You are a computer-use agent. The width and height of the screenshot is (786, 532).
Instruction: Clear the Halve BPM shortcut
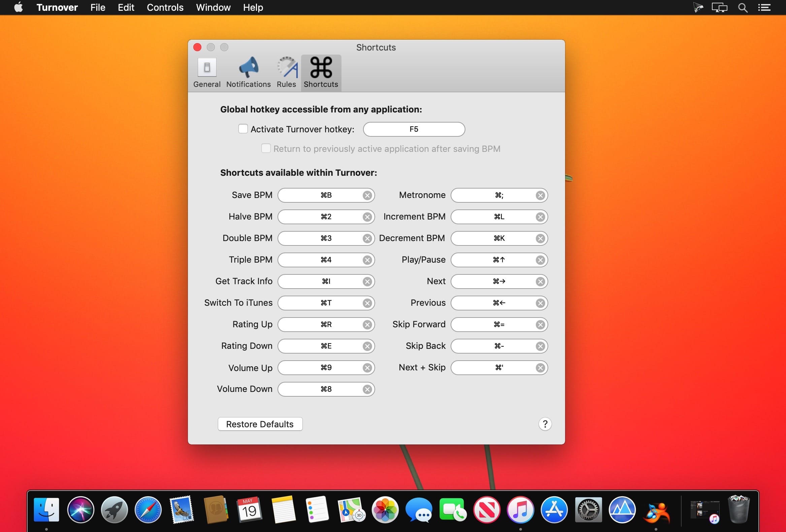tap(367, 217)
